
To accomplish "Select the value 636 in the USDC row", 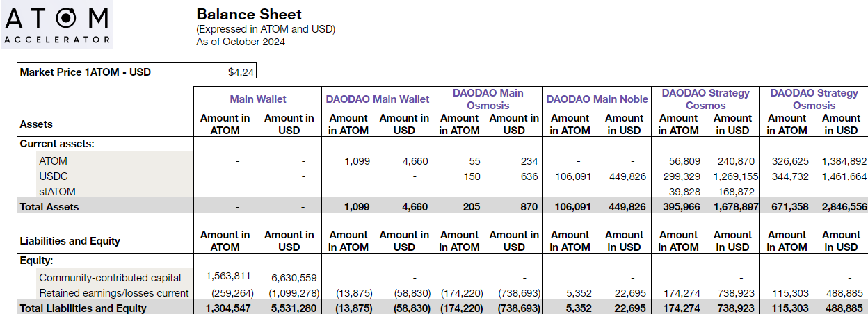I will (530, 176).
